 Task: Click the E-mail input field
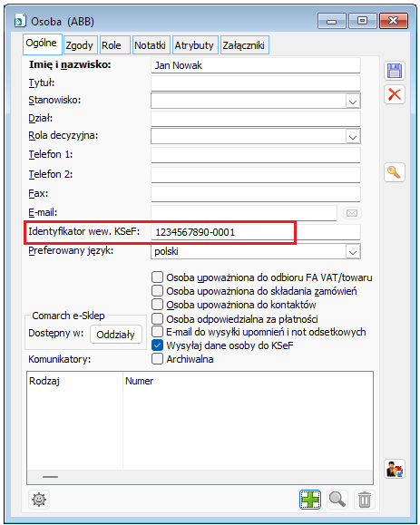pyautogui.click(x=244, y=213)
